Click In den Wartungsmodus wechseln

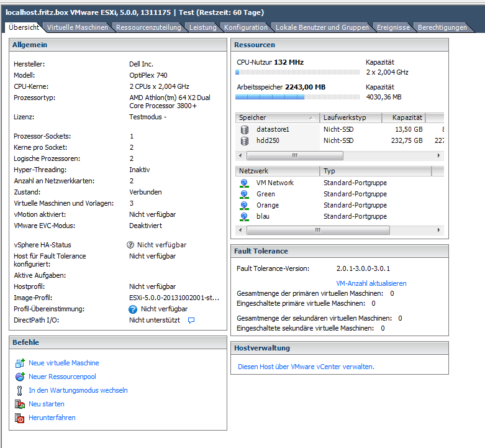78,390
